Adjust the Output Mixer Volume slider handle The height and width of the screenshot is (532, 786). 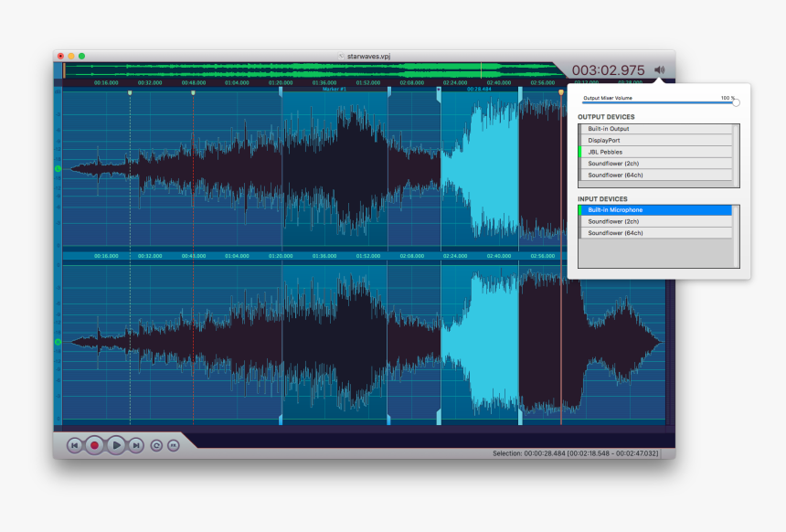[x=736, y=102]
